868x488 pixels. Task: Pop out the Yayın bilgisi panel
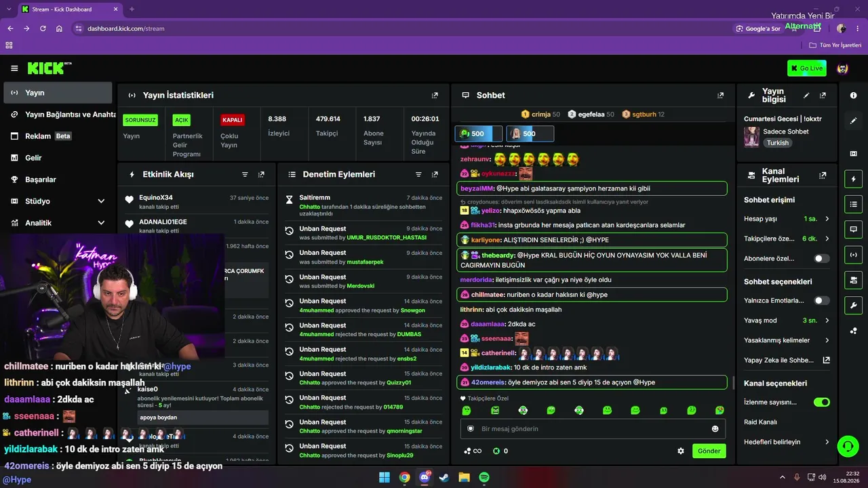tap(823, 96)
